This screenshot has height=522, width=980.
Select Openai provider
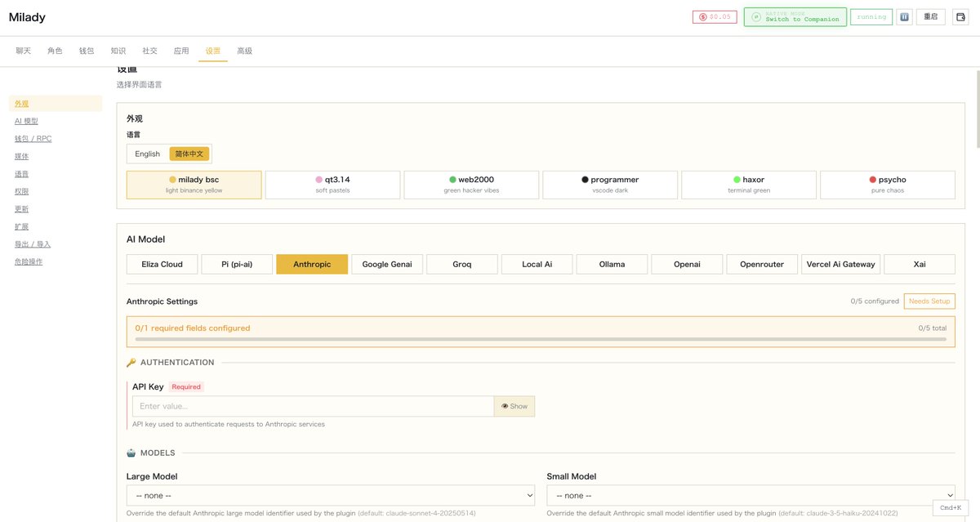[x=687, y=264]
